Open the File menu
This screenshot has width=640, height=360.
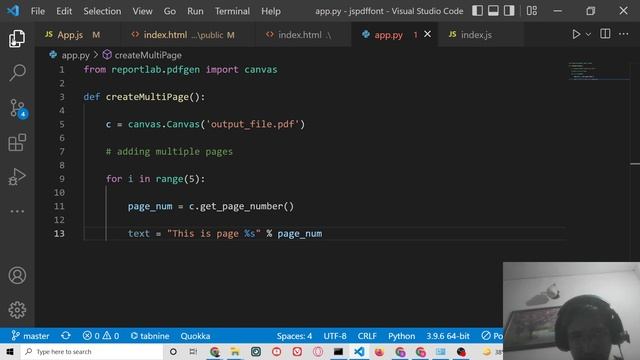(x=38, y=11)
